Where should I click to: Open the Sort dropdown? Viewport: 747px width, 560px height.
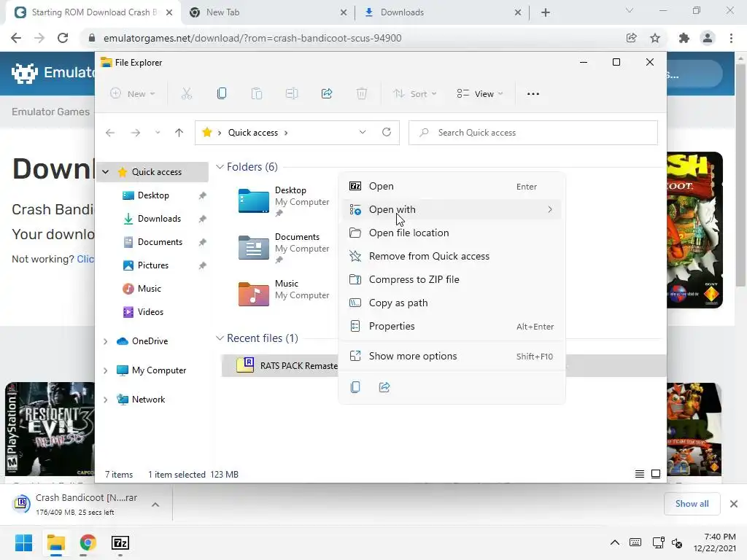tap(414, 94)
